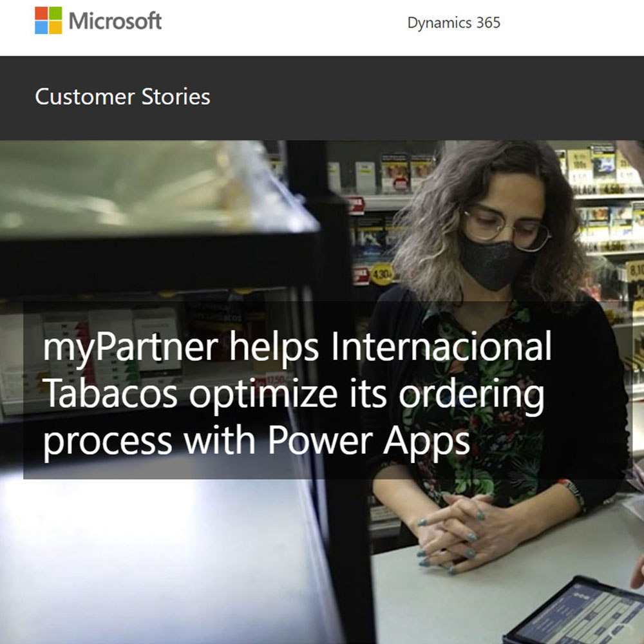
Task: Select the Customer Stories heading
Action: (x=122, y=97)
